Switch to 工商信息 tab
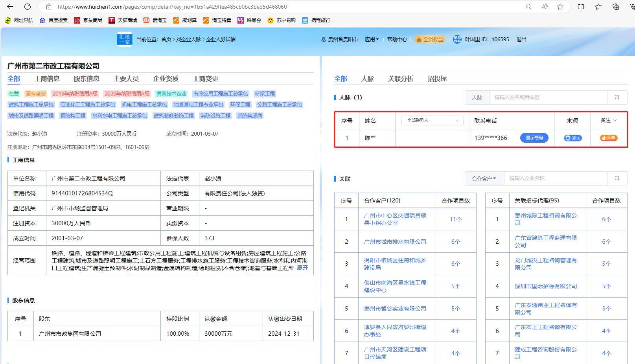 click(47, 79)
